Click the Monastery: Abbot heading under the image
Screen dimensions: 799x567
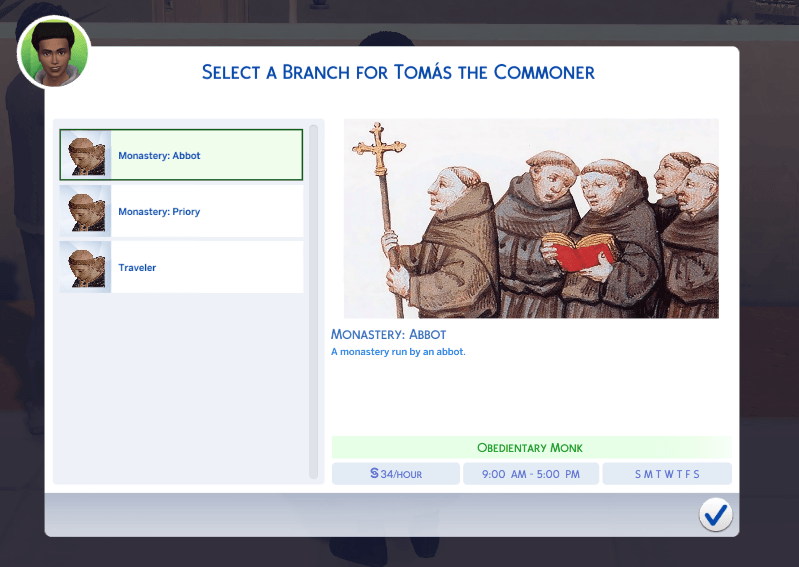(x=388, y=335)
